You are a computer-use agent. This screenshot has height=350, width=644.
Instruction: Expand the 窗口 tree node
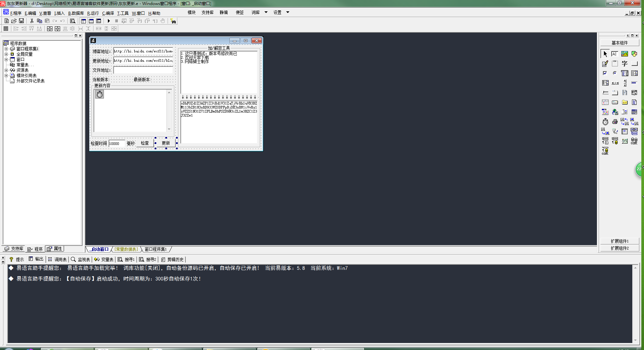click(x=6, y=59)
